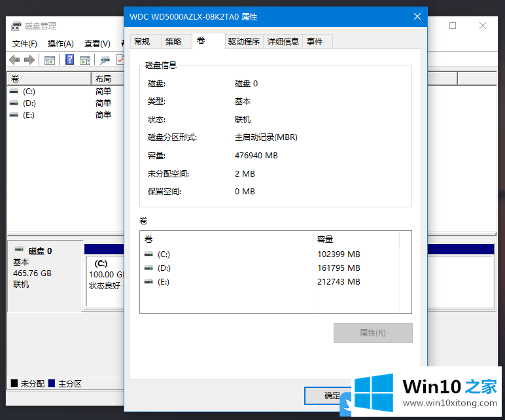
Task: Toggle the show/hide console tree icon
Action: point(50,60)
